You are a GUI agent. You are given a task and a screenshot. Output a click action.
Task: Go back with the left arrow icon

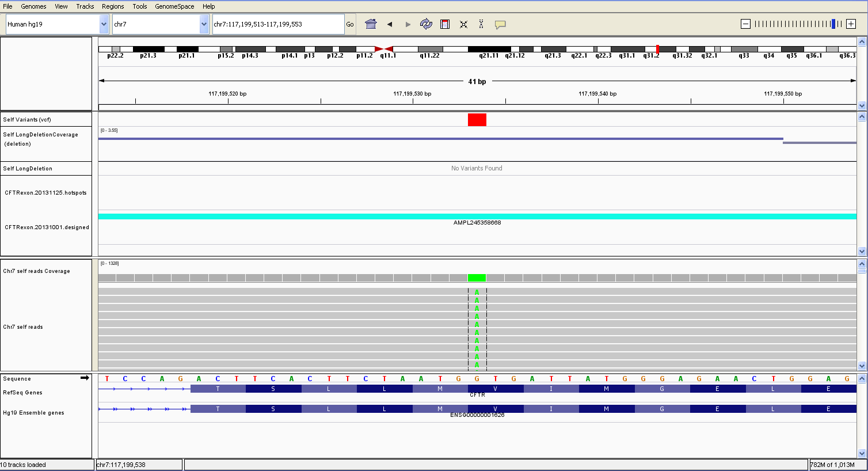coord(390,24)
